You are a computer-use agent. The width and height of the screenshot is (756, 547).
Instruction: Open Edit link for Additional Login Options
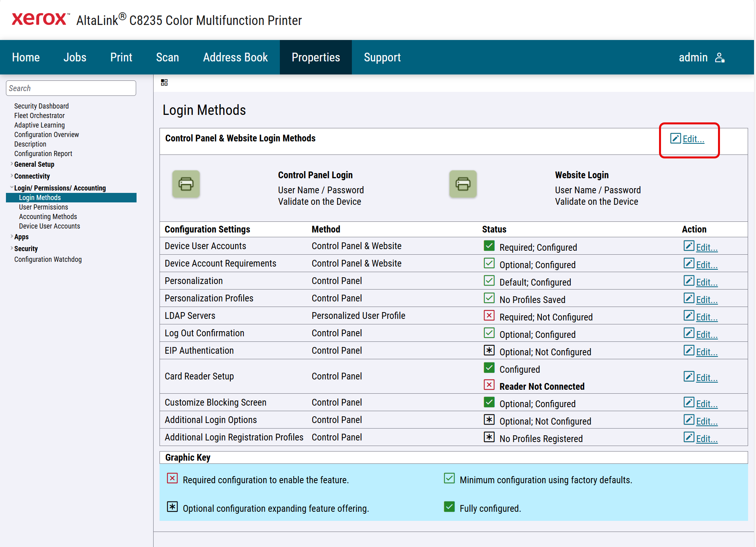click(707, 421)
